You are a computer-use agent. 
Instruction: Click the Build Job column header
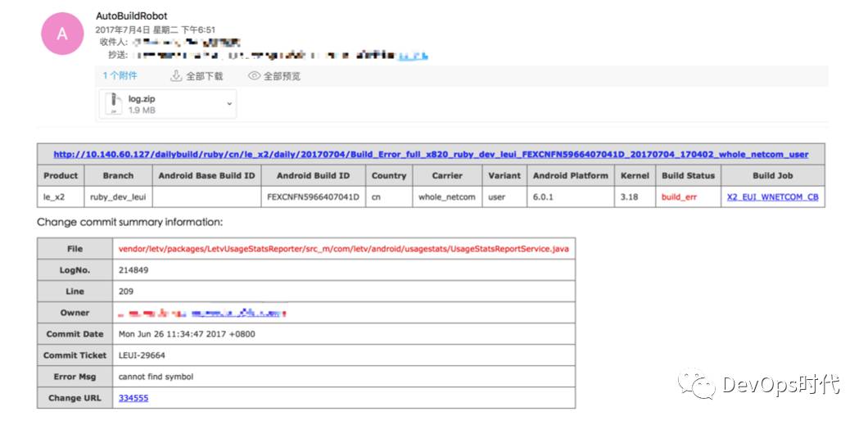[x=772, y=175]
